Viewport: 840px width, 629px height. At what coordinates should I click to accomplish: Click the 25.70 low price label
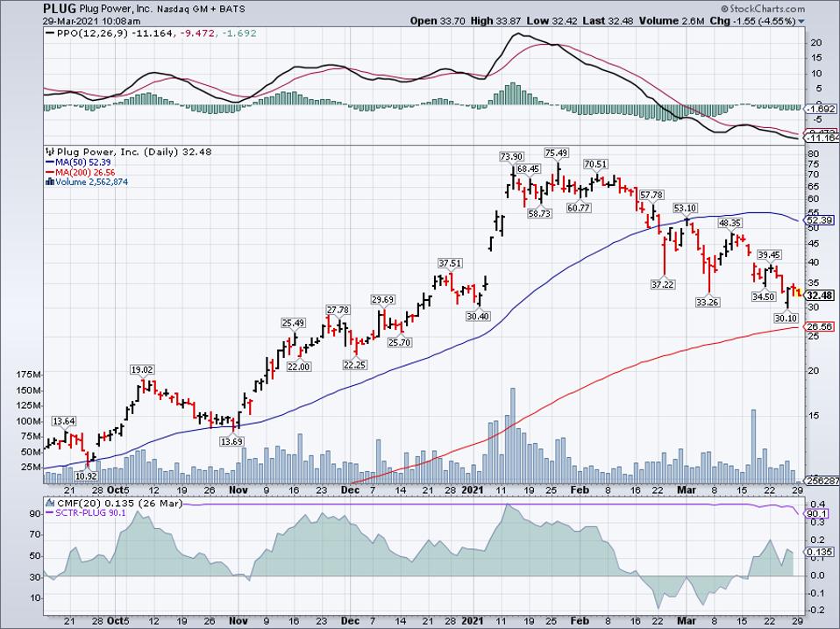tap(400, 342)
